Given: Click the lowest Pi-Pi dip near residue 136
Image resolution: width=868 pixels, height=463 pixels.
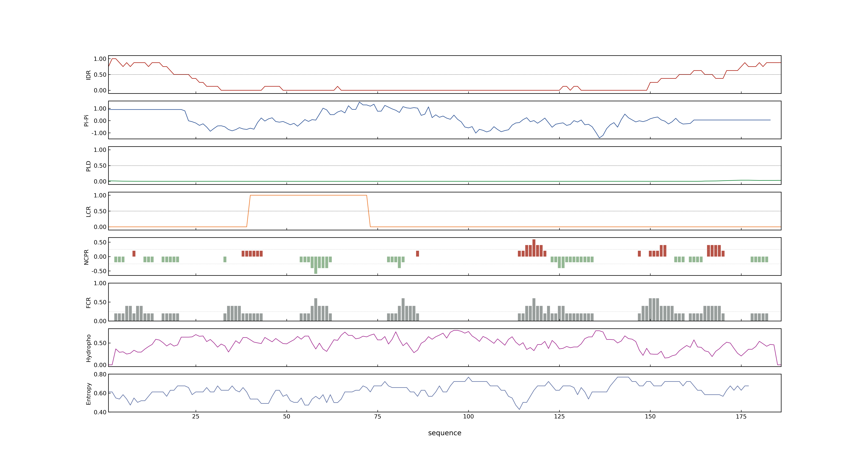Looking at the screenshot, I should (x=599, y=138).
